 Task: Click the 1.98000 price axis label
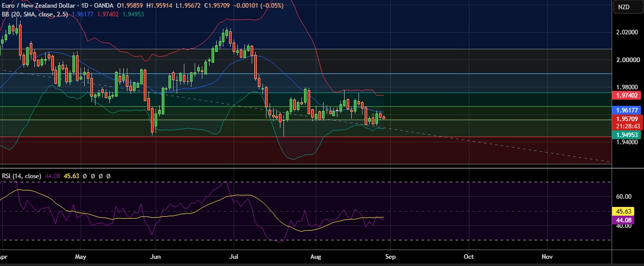pos(627,87)
